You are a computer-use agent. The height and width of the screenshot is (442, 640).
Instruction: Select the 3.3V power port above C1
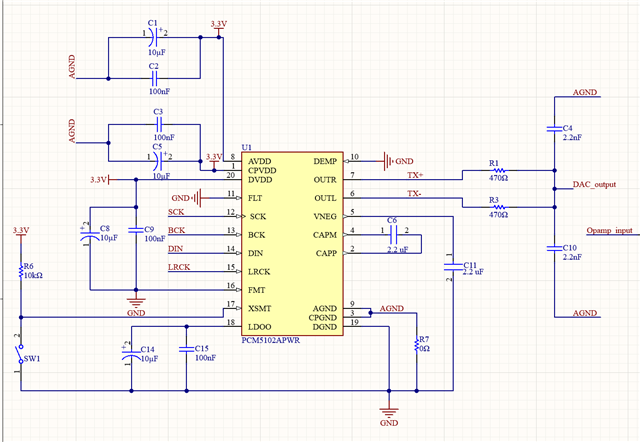(219, 27)
